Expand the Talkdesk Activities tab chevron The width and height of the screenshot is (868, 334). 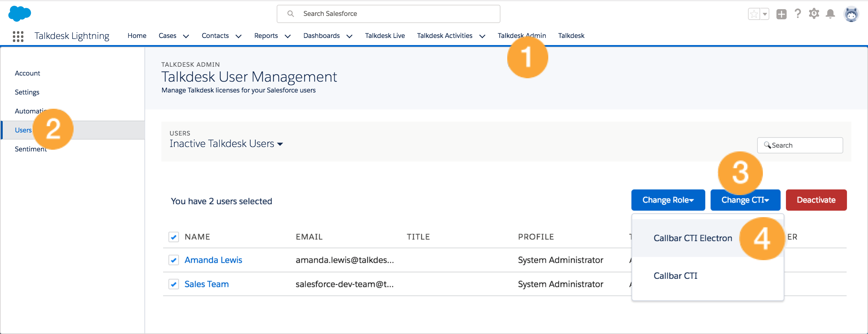(482, 36)
